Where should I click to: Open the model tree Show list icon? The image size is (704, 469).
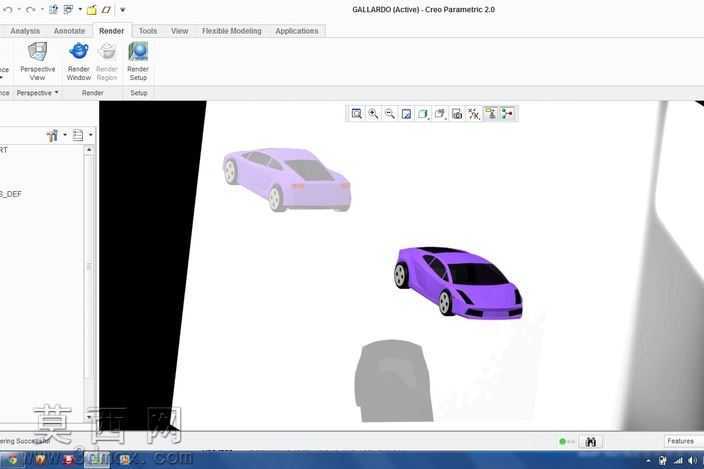click(x=78, y=135)
